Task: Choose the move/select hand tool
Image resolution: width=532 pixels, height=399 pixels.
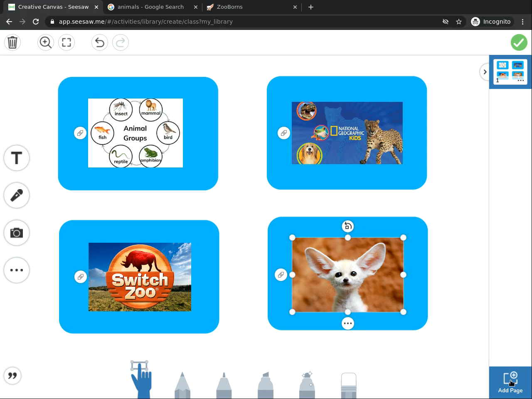Action: click(141, 380)
